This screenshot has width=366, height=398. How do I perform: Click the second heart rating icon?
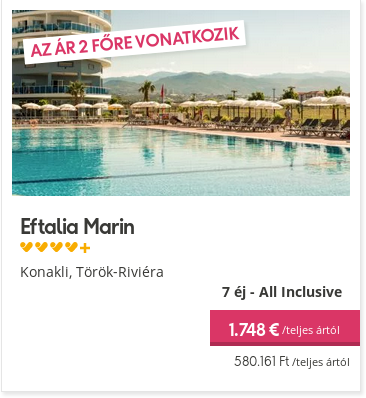click(41, 247)
